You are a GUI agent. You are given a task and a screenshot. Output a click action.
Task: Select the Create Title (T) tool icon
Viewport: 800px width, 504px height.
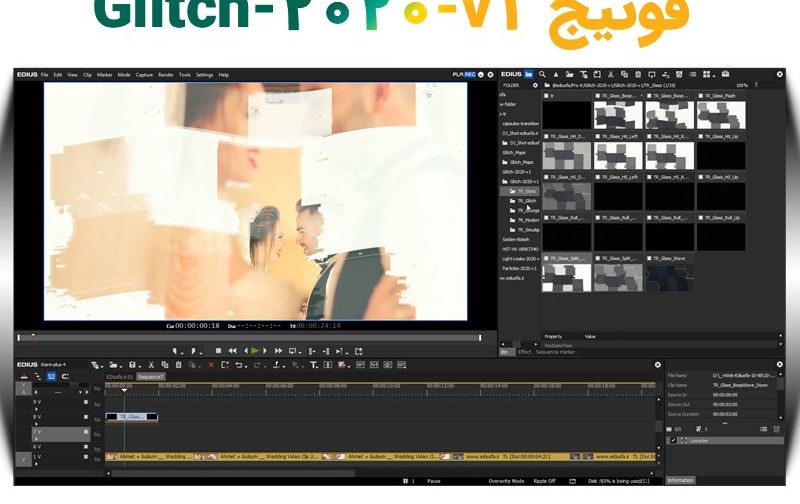click(314, 365)
